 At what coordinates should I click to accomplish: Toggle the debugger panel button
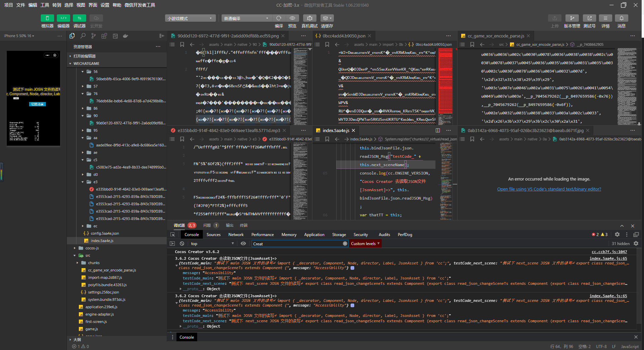click(x=79, y=18)
